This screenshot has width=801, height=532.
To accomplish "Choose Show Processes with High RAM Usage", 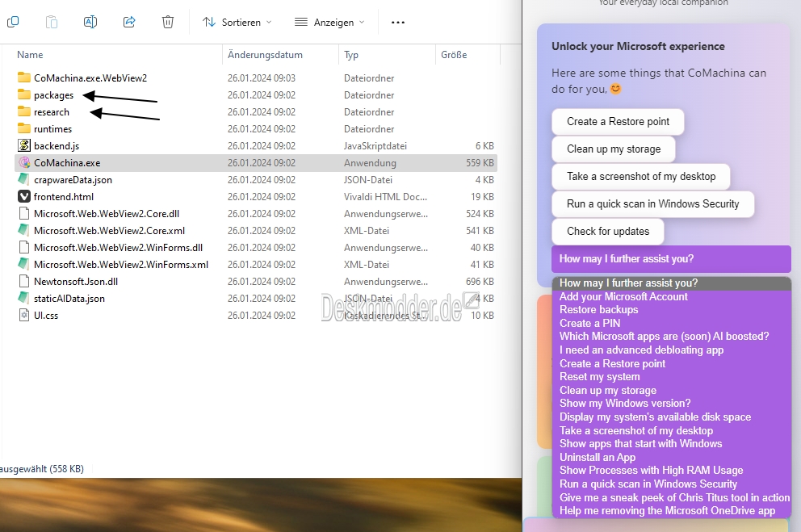I will pos(672,470).
